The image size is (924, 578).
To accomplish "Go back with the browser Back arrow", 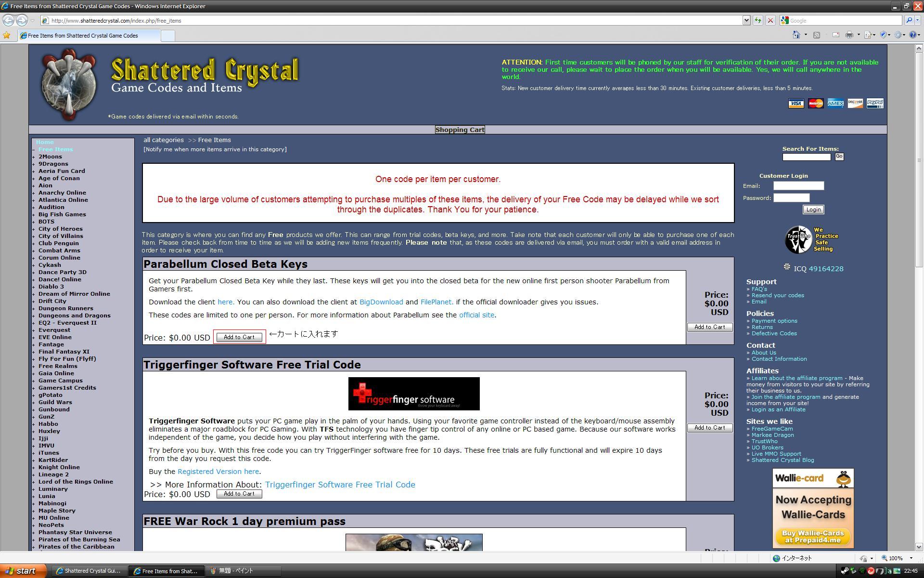I will point(8,20).
